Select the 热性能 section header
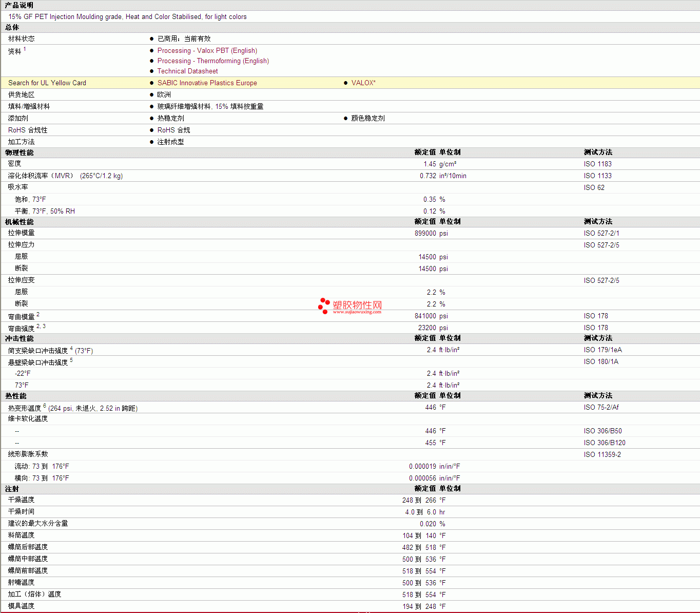 (x=16, y=396)
